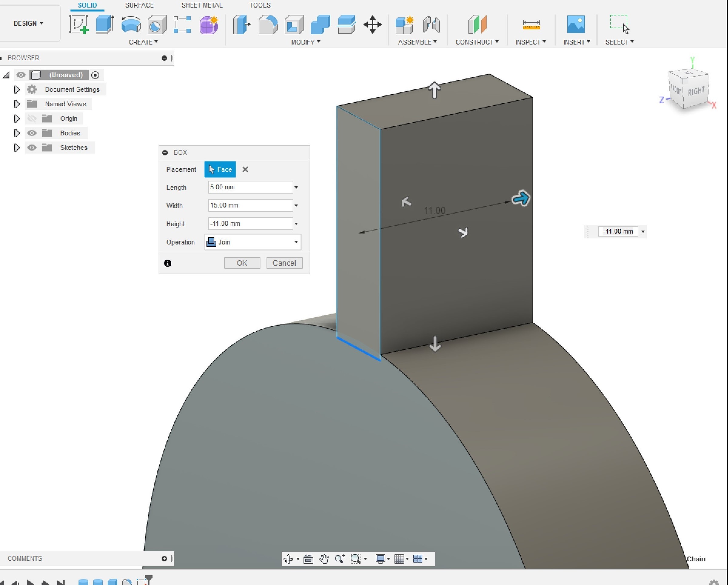Screen dimensions: 728x585
Task: Open the Height field dropdown arrow
Action: click(x=296, y=224)
